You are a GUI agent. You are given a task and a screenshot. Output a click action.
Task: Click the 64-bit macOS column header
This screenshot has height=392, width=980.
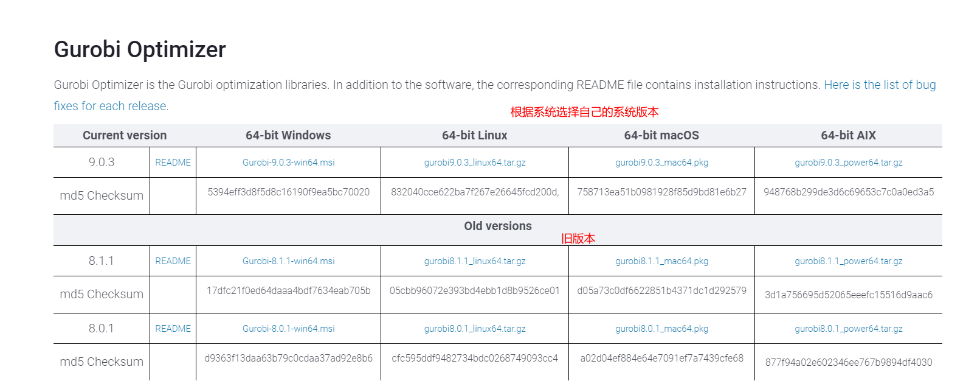661,136
